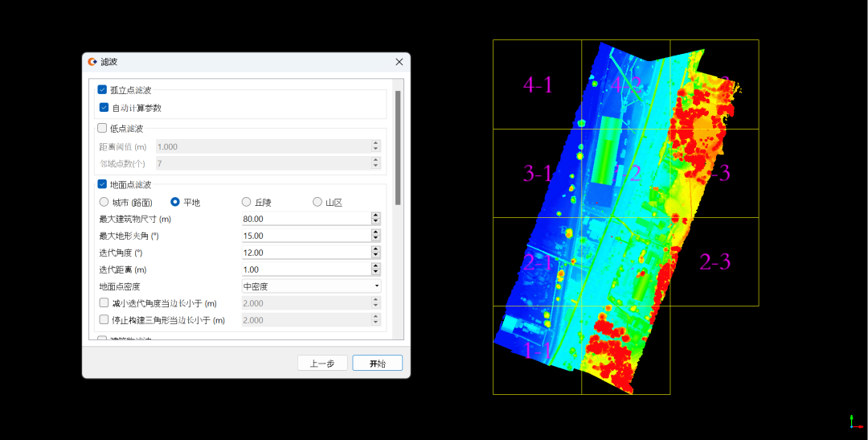Enable 停止构建三角形当边长小于 checkbox

(x=104, y=320)
